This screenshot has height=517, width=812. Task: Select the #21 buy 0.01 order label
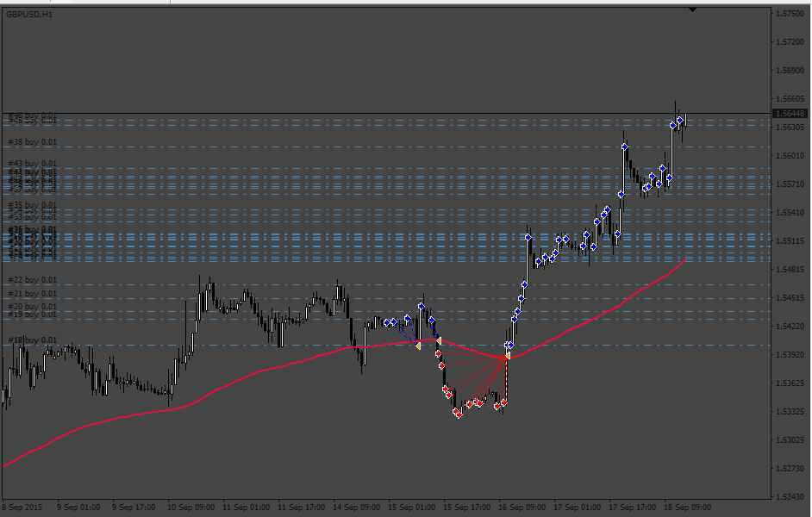(x=32, y=294)
